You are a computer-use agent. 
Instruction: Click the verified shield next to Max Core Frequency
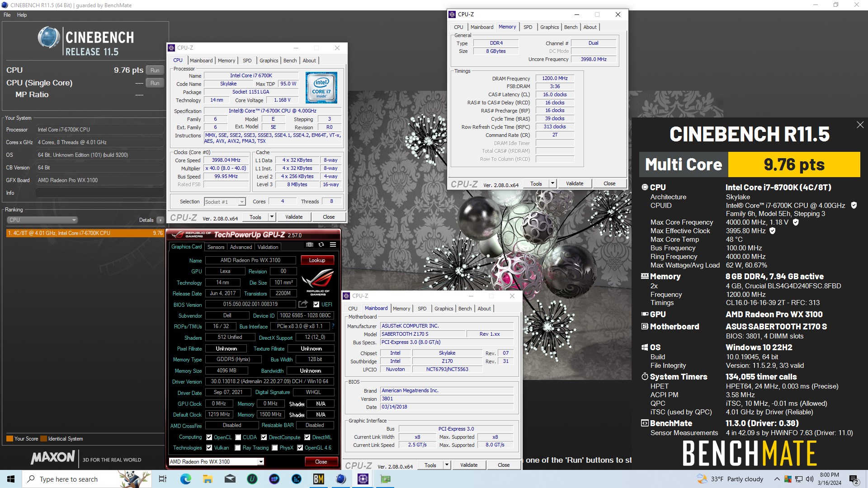[x=796, y=222]
